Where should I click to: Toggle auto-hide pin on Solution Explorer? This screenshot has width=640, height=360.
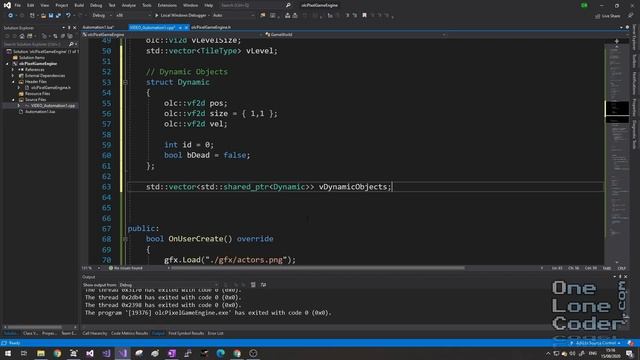click(69, 28)
